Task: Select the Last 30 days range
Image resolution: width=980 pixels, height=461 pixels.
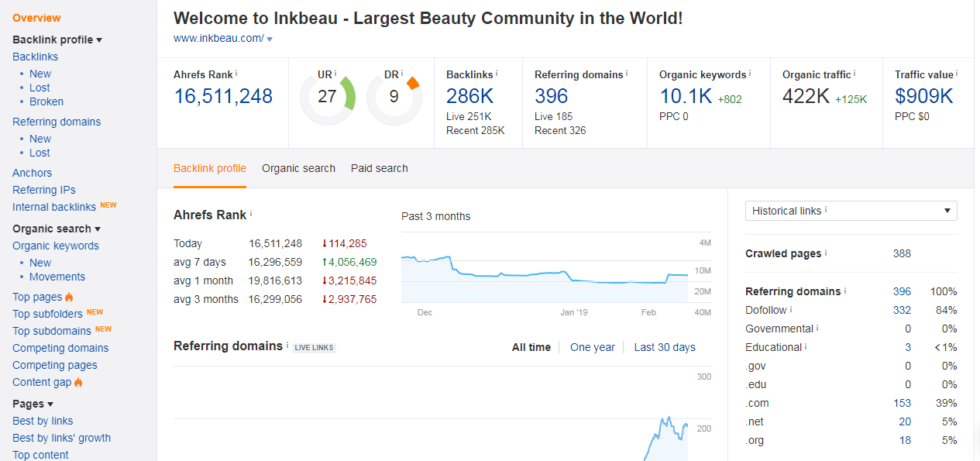Action: (665, 347)
